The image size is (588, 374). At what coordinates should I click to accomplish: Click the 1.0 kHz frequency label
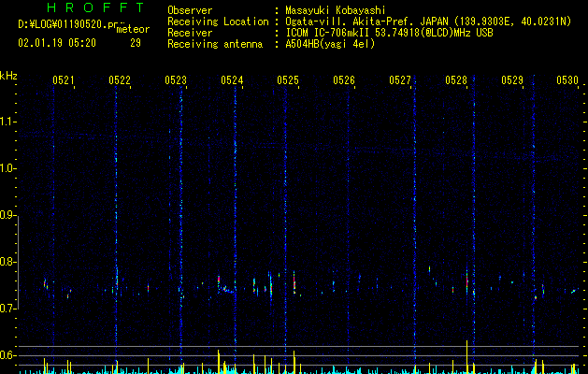7,168
